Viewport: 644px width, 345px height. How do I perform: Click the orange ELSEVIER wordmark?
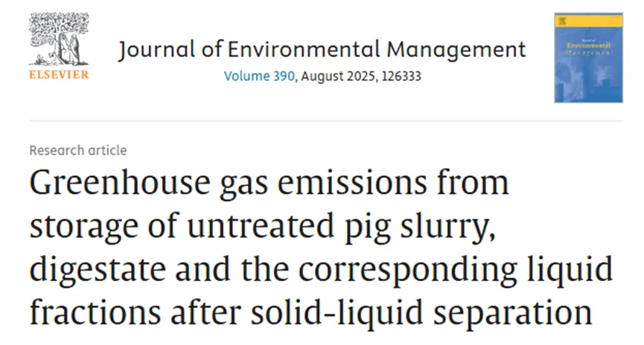tap(59, 74)
